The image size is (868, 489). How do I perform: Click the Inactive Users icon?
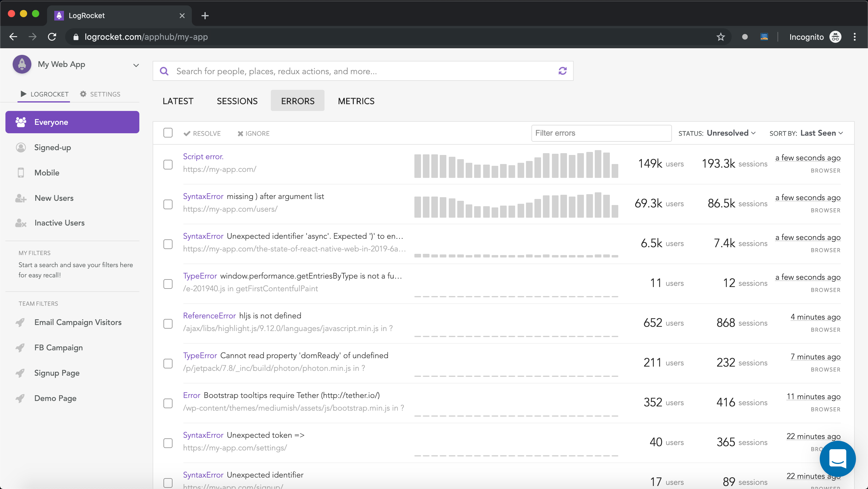(x=21, y=223)
